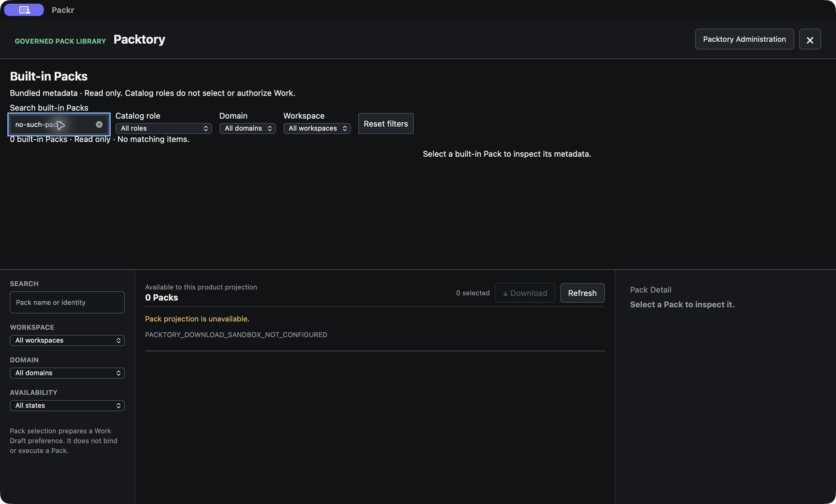This screenshot has width=836, height=504.
Task: Click the GOVERNED PACK LIBRARY label
Action: coord(60,41)
